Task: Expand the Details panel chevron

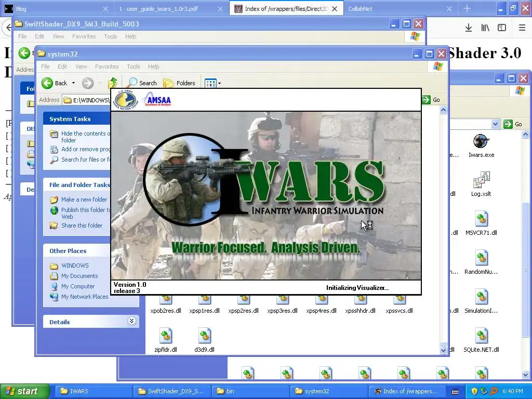Action: coord(132,321)
